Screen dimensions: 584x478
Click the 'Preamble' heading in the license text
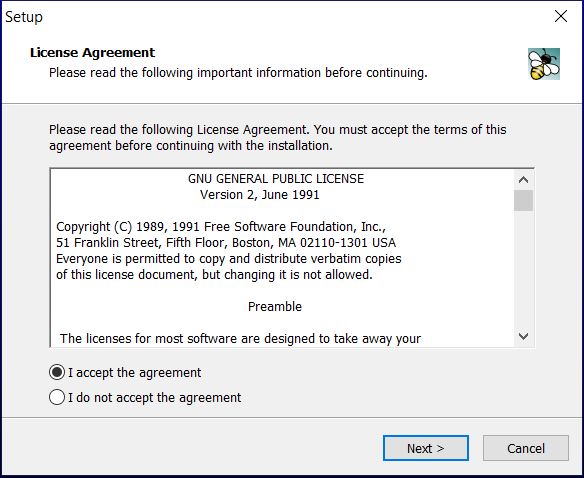(x=275, y=307)
